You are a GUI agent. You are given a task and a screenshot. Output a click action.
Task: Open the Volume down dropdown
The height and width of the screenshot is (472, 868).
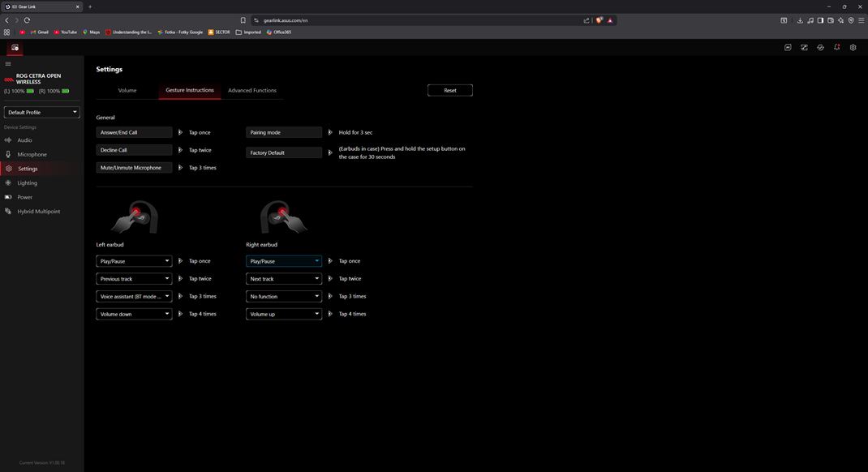click(x=134, y=315)
